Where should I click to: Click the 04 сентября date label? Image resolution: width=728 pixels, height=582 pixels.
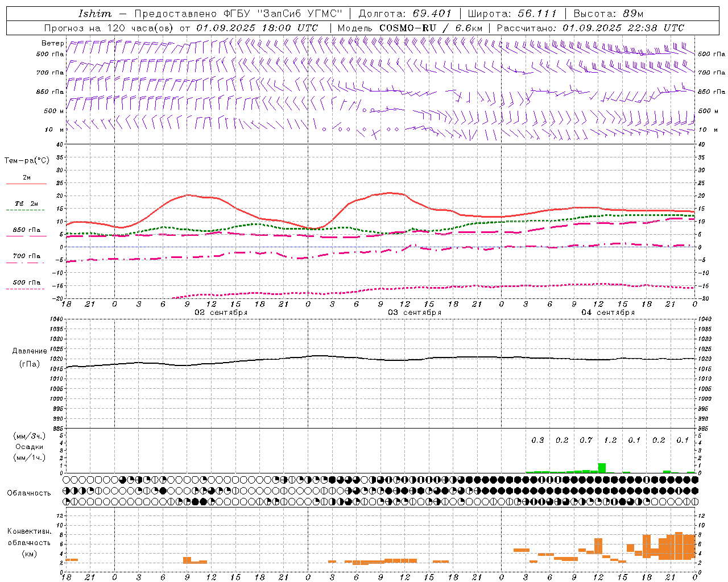[x=608, y=313]
